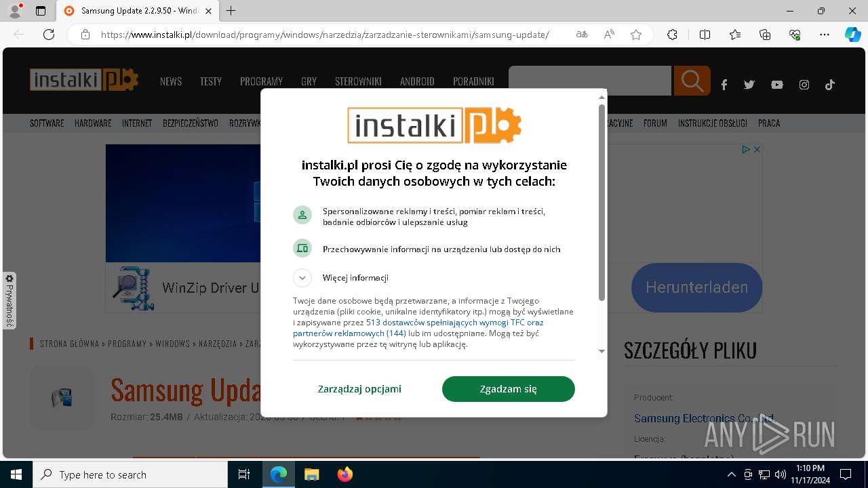Open PRACA submenu link

(769, 123)
